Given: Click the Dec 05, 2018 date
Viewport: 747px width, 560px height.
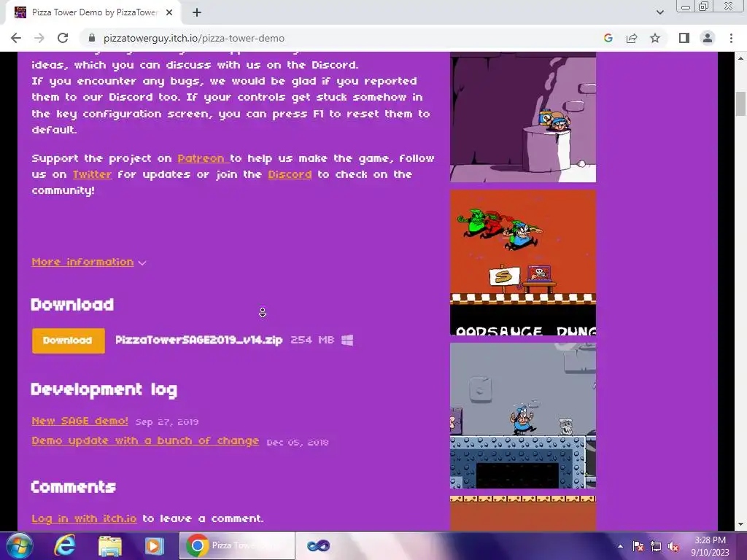Looking at the screenshot, I should (298, 443).
